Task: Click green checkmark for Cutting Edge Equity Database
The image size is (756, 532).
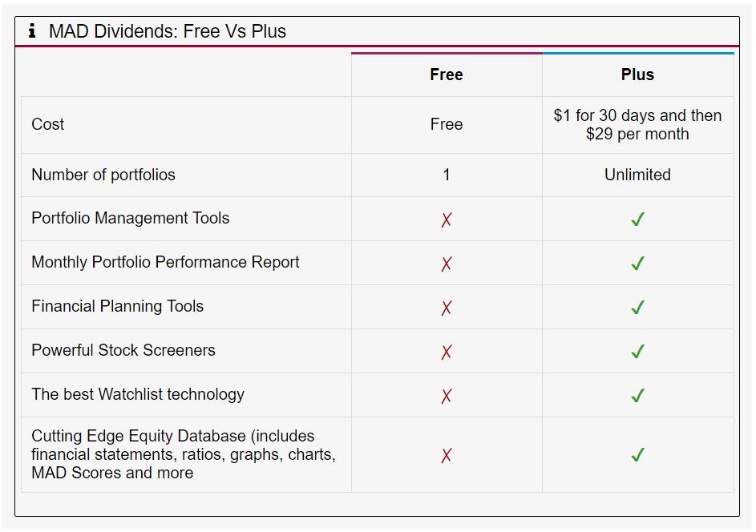Action: click(x=637, y=455)
